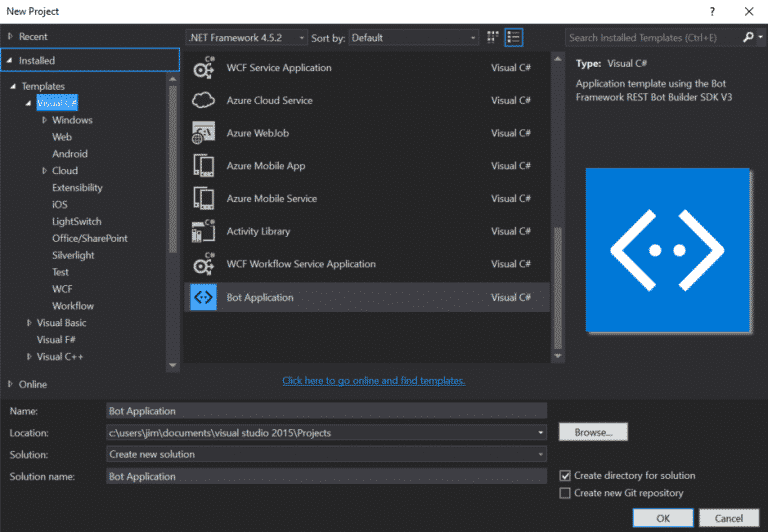Click the tree pane scroll down arrow

coord(172,365)
